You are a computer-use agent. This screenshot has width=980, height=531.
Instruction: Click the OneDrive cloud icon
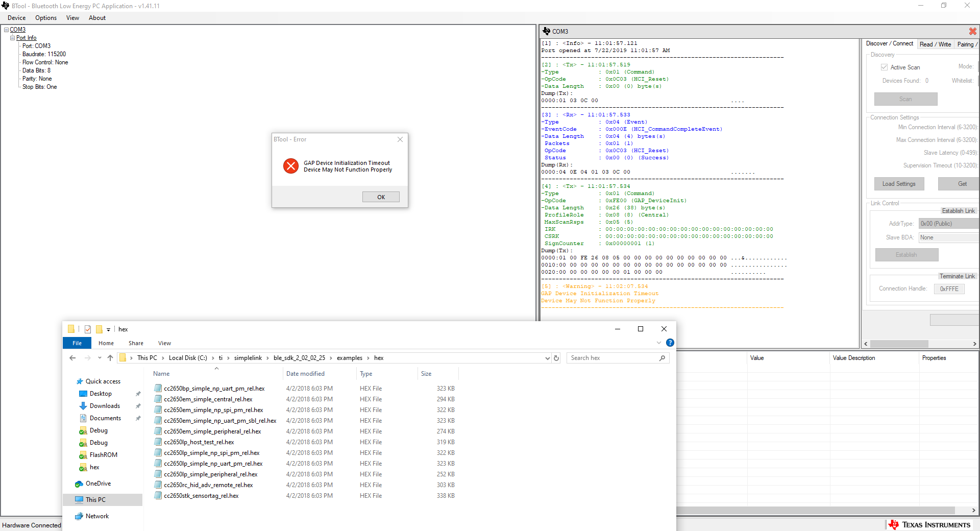click(x=79, y=484)
